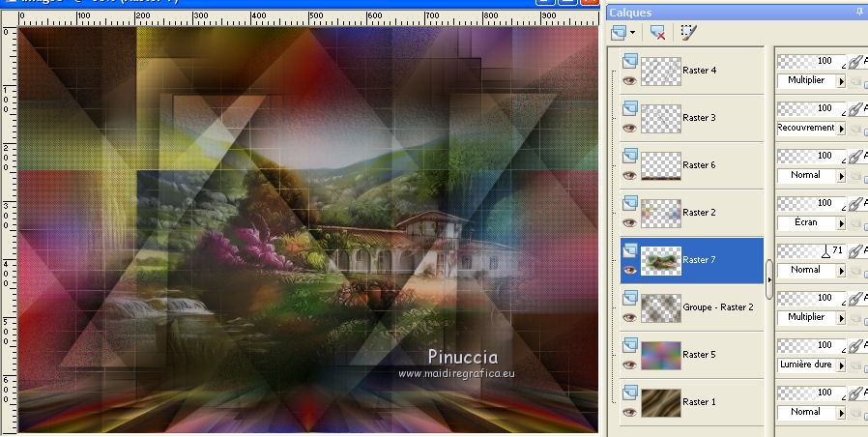This screenshot has height=437, width=868.
Task: Click the layer type icon of Raster 1
Action: pyautogui.click(x=630, y=393)
